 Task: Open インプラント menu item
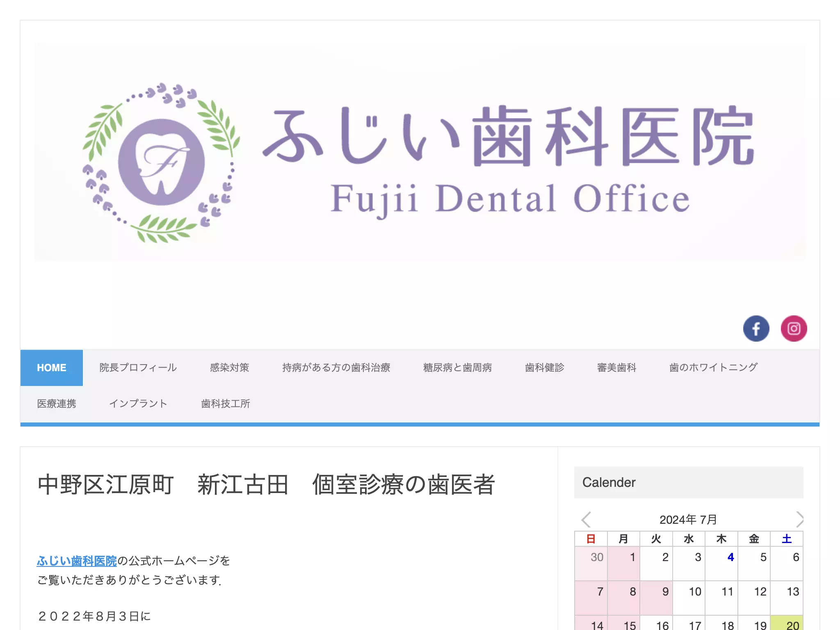click(x=138, y=404)
